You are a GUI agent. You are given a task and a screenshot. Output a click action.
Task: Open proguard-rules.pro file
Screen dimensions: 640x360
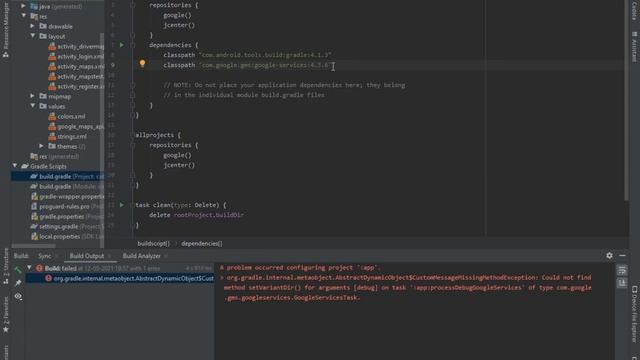point(67,207)
